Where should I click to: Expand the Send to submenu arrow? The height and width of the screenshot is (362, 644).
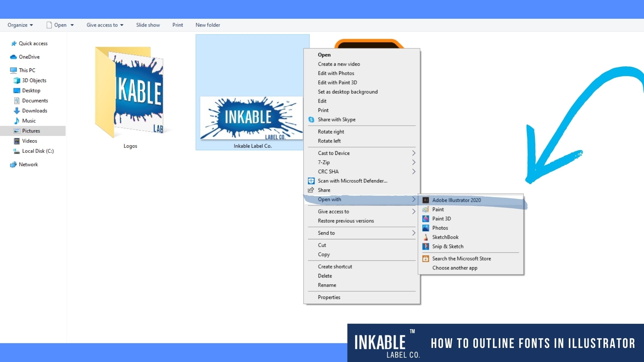coord(414,233)
